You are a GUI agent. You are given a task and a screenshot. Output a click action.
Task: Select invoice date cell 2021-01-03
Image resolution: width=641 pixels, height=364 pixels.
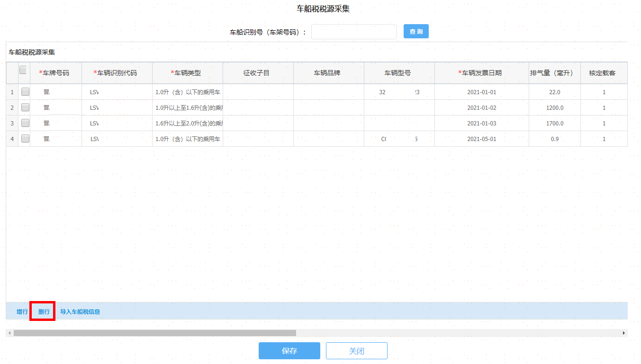pyautogui.click(x=482, y=123)
